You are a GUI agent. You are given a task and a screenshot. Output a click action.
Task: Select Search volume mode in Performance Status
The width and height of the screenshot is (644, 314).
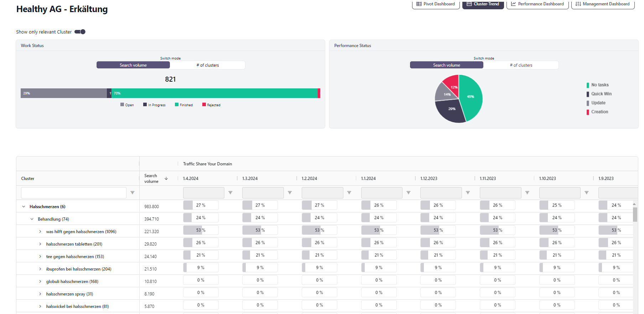point(447,65)
